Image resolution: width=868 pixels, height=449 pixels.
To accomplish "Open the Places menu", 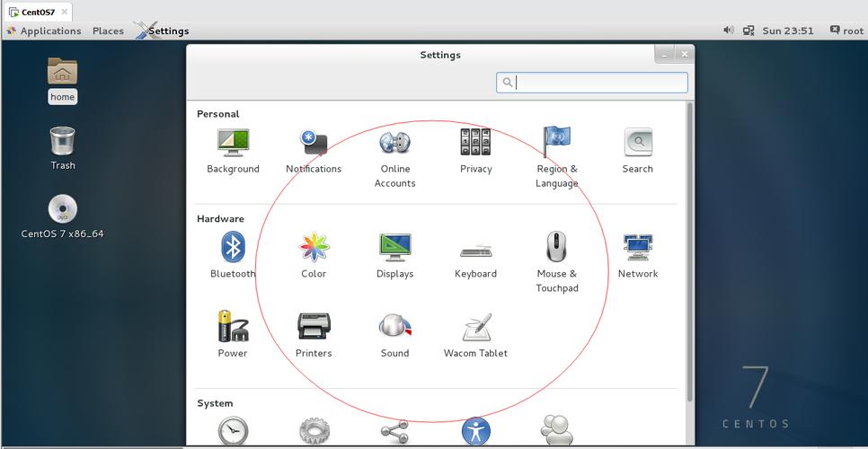I will click(108, 31).
